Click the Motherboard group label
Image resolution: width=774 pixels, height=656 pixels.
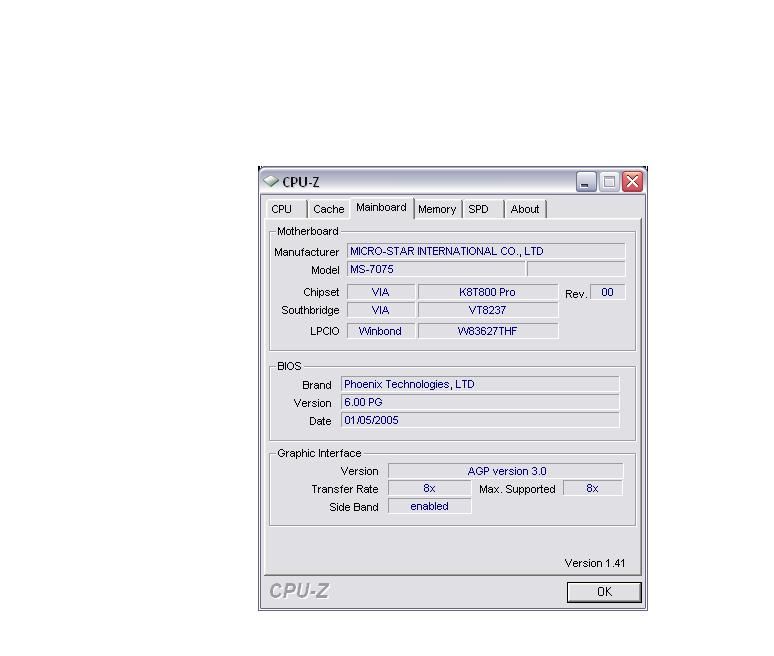[308, 231]
